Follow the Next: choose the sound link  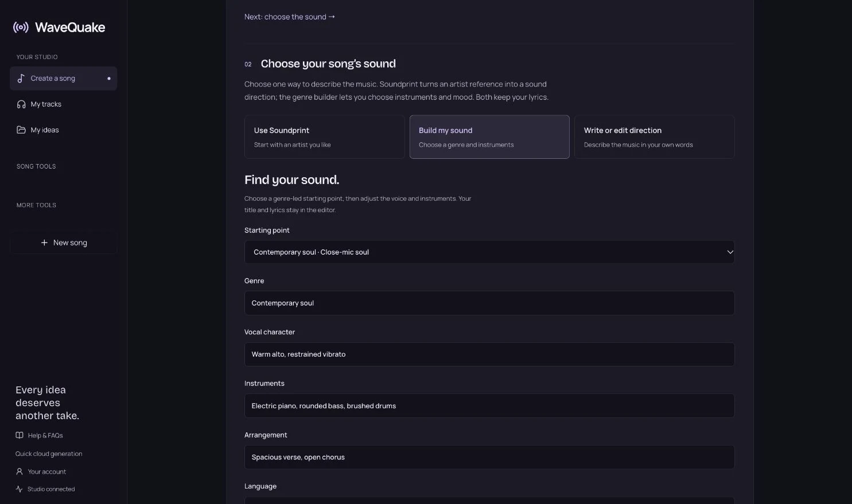pos(290,17)
